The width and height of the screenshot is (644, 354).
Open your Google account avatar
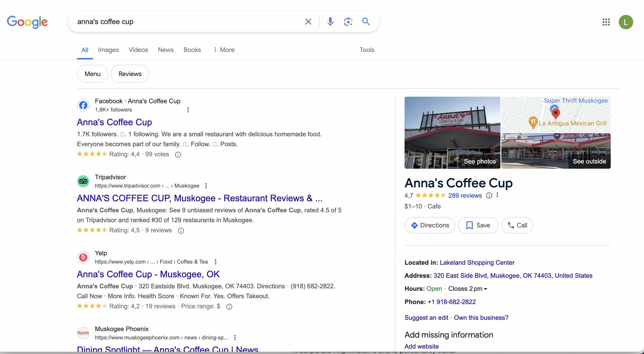pyautogui.click(x=626, y=22)
